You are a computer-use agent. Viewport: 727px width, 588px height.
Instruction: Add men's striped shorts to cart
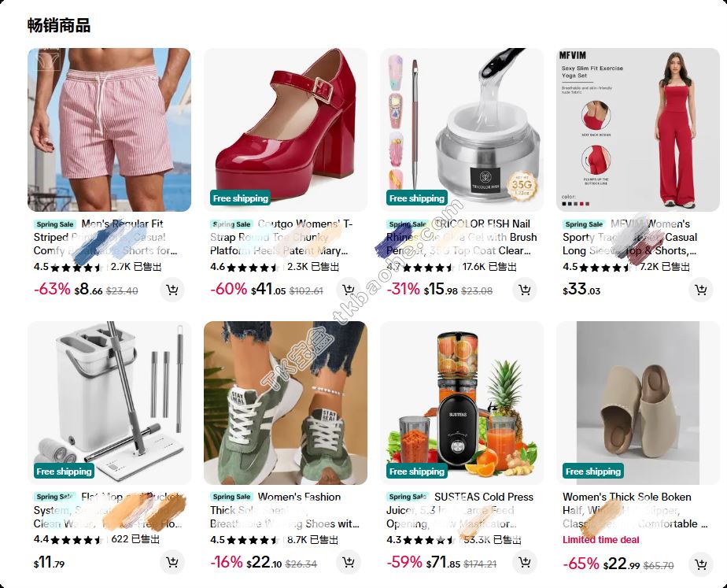[x=172, y=290]
